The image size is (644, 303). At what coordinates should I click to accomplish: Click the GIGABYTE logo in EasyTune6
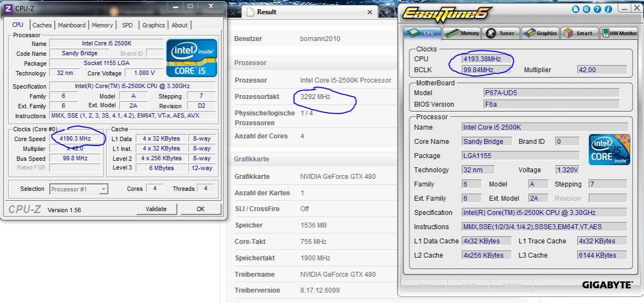[x=607, y=285]
